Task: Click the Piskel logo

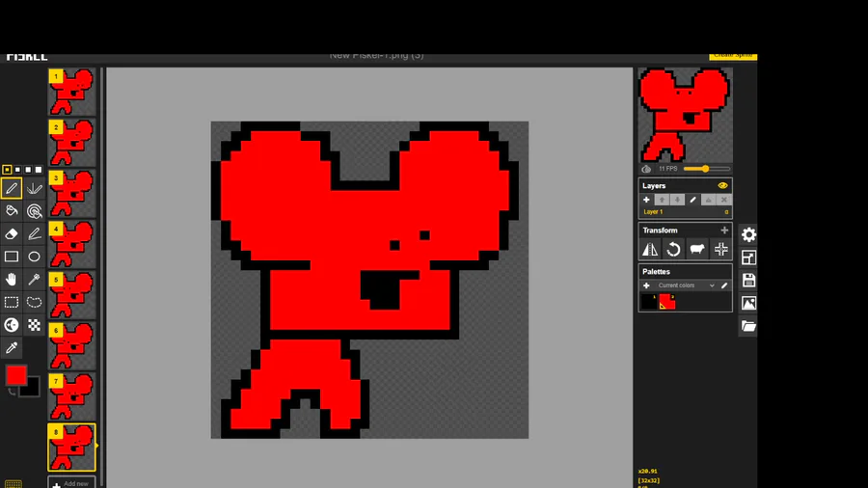Action: pos(27,57)
